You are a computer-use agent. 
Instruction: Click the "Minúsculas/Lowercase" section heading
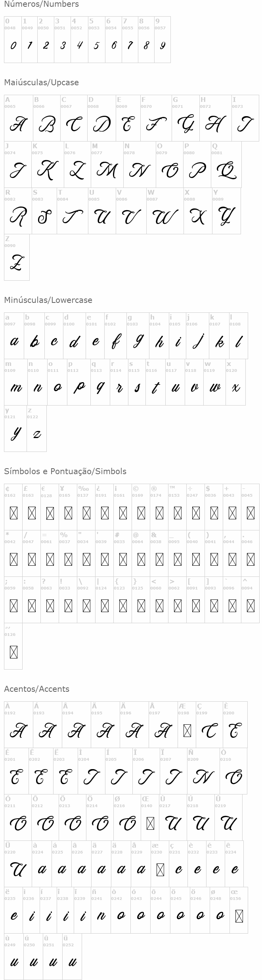pos(48,300)
